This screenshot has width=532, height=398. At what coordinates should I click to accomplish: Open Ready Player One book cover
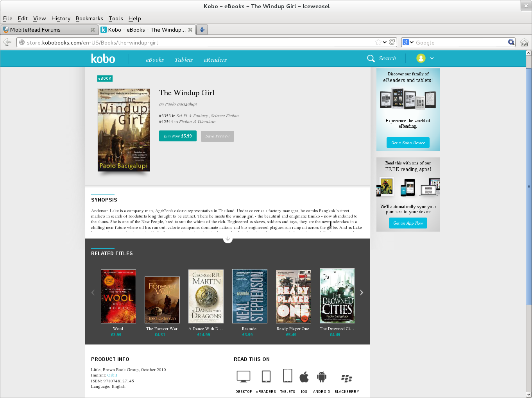click(294, 296)
